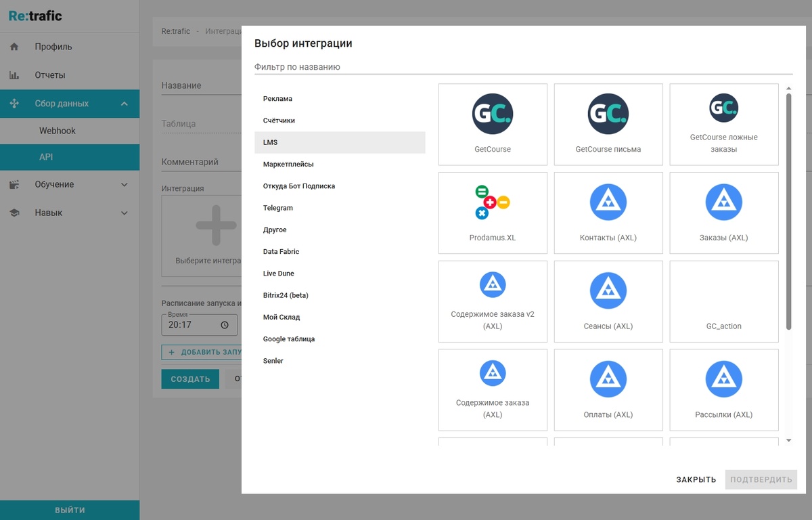Open the Bitrix24 (beta) category
Screen dimensions: 812x520
pos(340,295)
